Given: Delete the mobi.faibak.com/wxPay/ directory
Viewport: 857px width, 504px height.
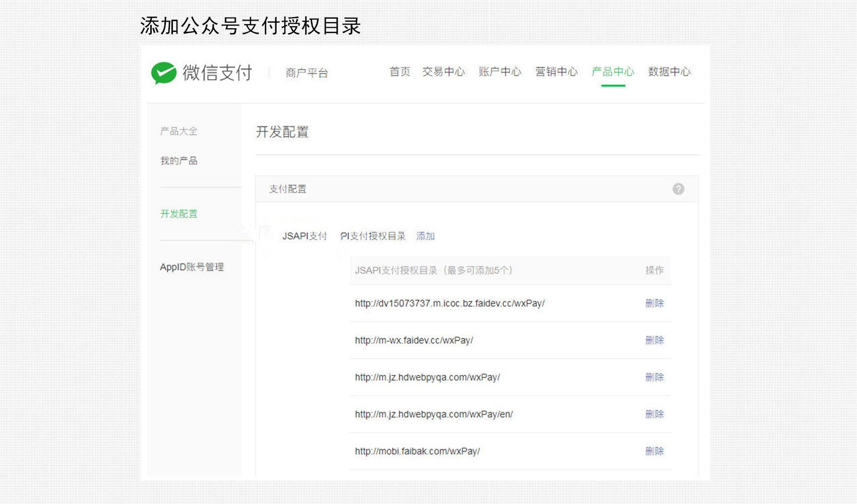Looking at the screenshot, I should (654, 451).
